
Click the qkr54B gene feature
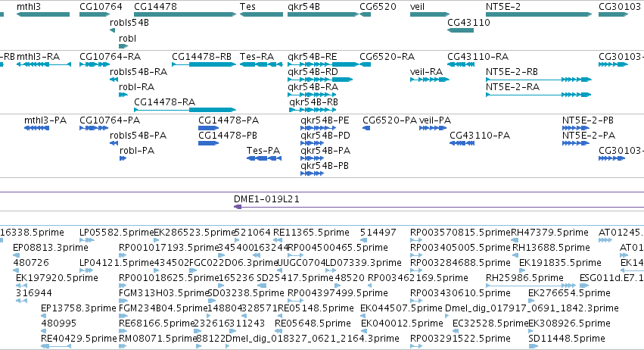click(323, 14)
